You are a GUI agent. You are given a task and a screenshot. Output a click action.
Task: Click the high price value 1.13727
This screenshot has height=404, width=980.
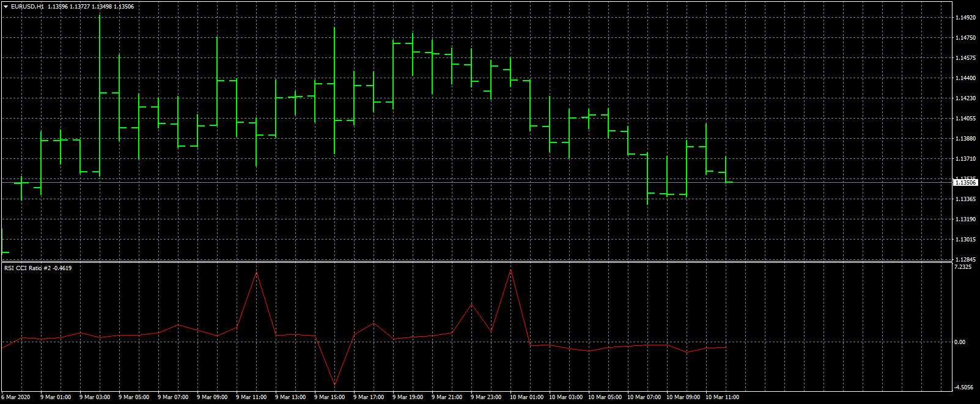coord(79,6)
